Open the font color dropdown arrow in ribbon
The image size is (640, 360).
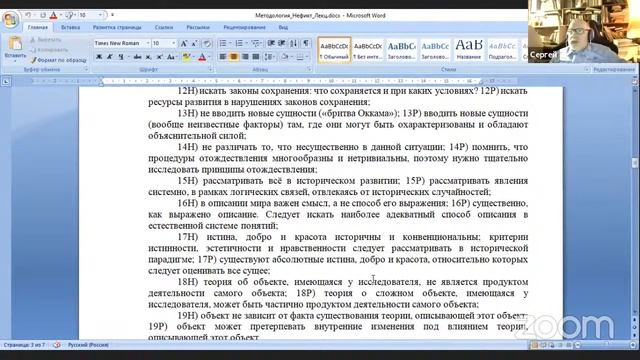point(209,57)
